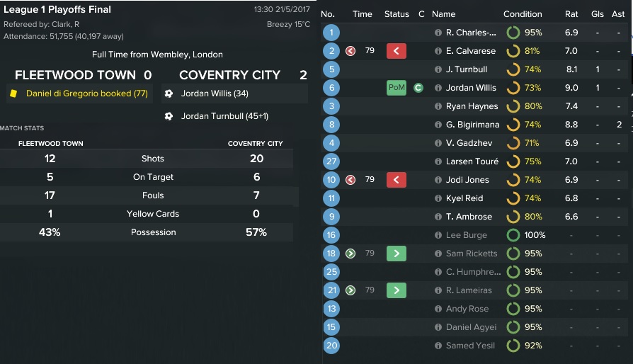Click the number 27 shirt badge
The height and width of the screenshot is (364, 633).
331,161
